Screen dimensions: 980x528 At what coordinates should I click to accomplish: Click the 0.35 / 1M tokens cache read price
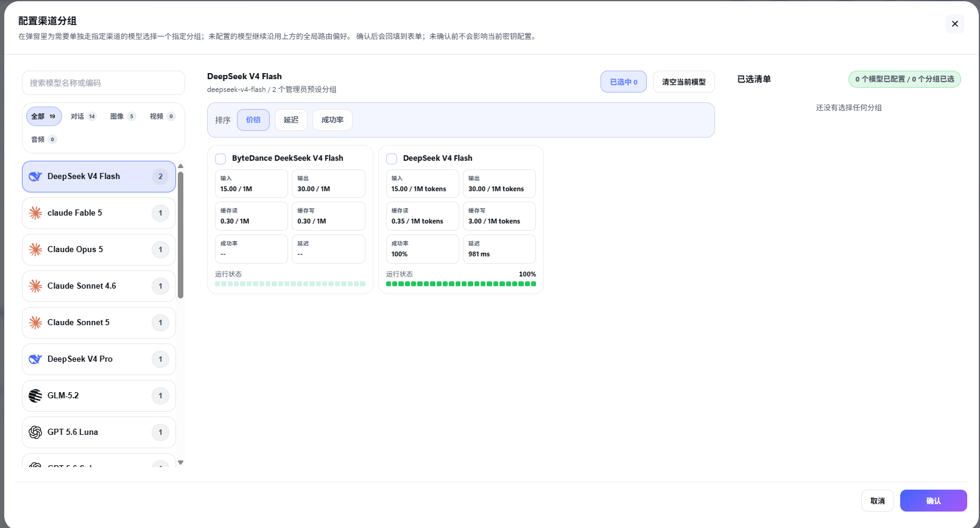coord(418,222)
